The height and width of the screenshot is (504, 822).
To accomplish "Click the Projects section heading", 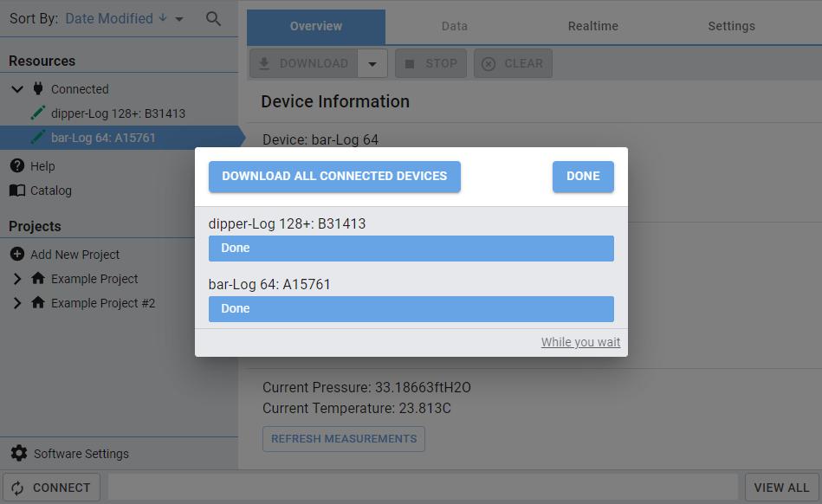I will 35,226.
